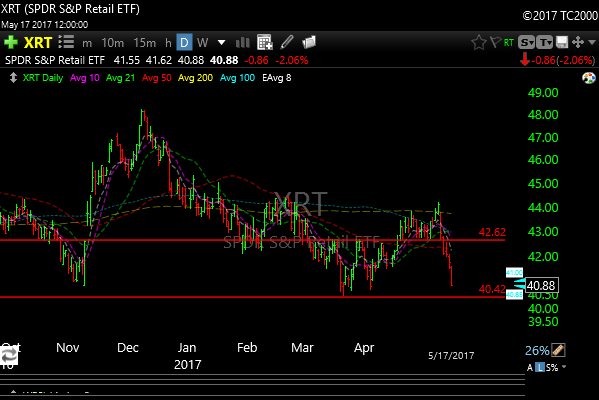
Task: Click the Avg 21 indicator label
Action: [x=120, y=78]
